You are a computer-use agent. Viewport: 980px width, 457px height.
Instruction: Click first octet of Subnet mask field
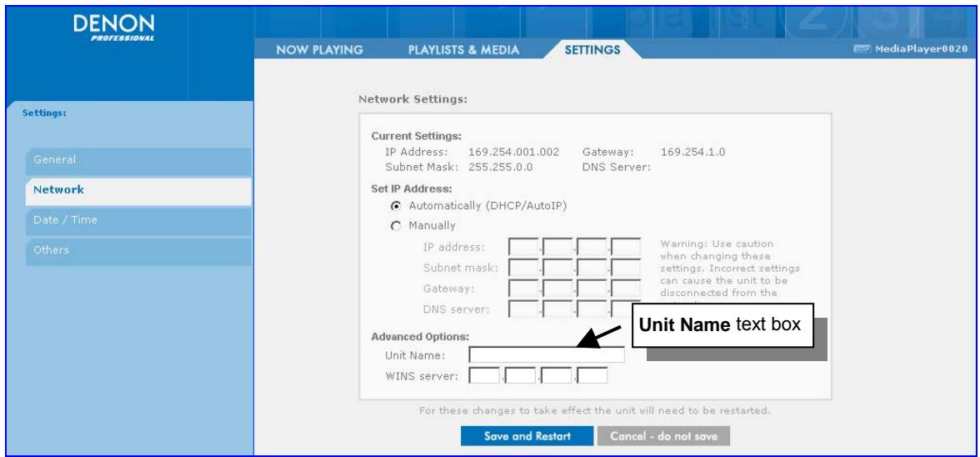pos(523,268)
